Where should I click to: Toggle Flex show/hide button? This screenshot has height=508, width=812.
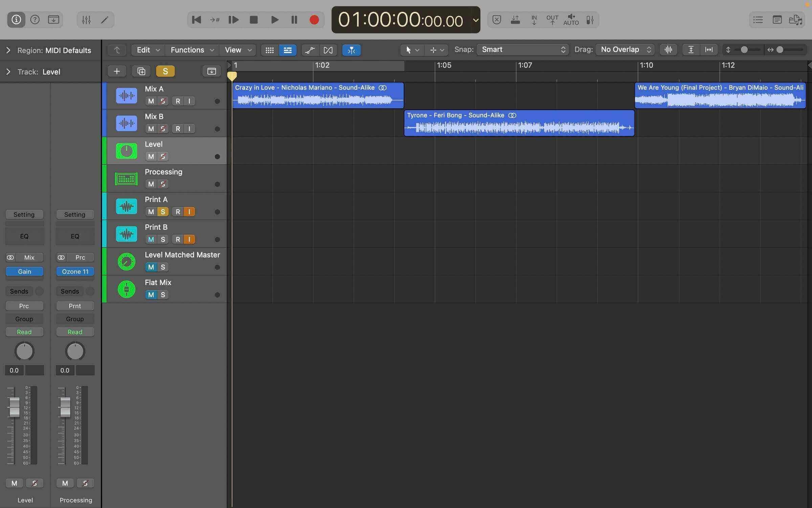click(328, 50)
